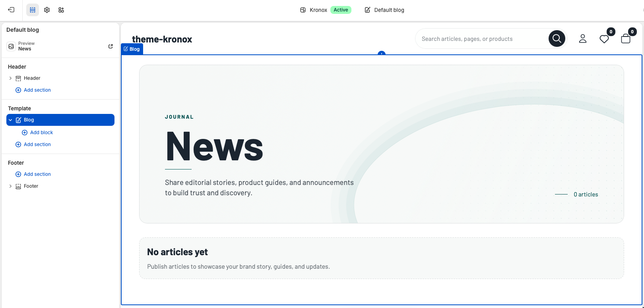This screenshot has height=308, width=644.
Task: Click 'Publish articles to showcase' text
Action: click(239, 267)
